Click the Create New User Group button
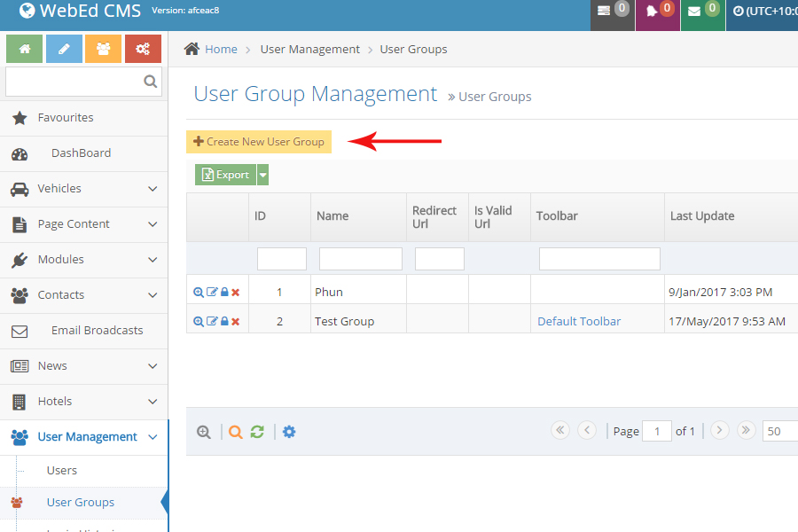This screenshot has width=798, height=532. (258, 141)
